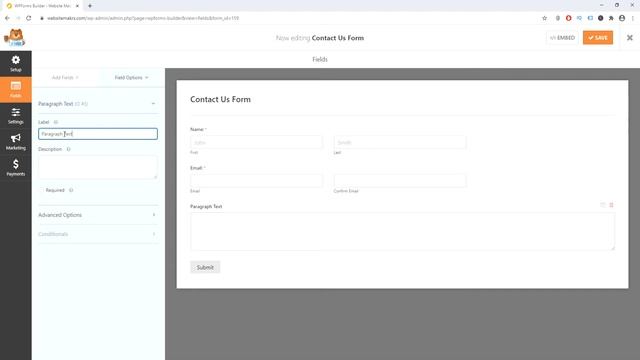Close the WPForms Builder browser tab
Screen dimensions: 640x360
click(77, 6)
